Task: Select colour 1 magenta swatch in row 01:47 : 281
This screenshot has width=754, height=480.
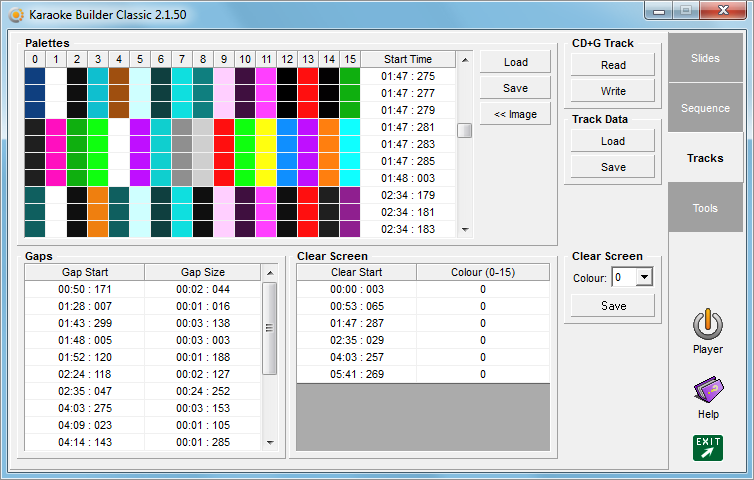Action: tap(56, 127)
